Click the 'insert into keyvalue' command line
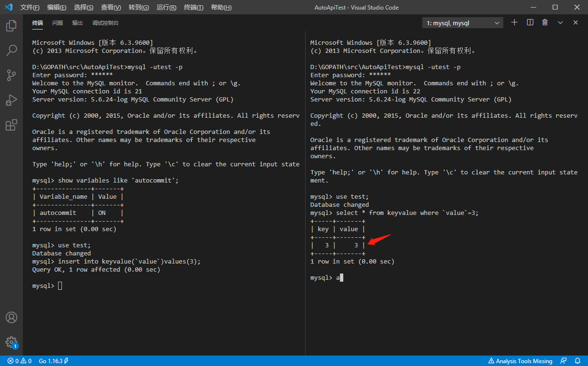This screenshot has width=588, height=366. [x=117, y=262]
